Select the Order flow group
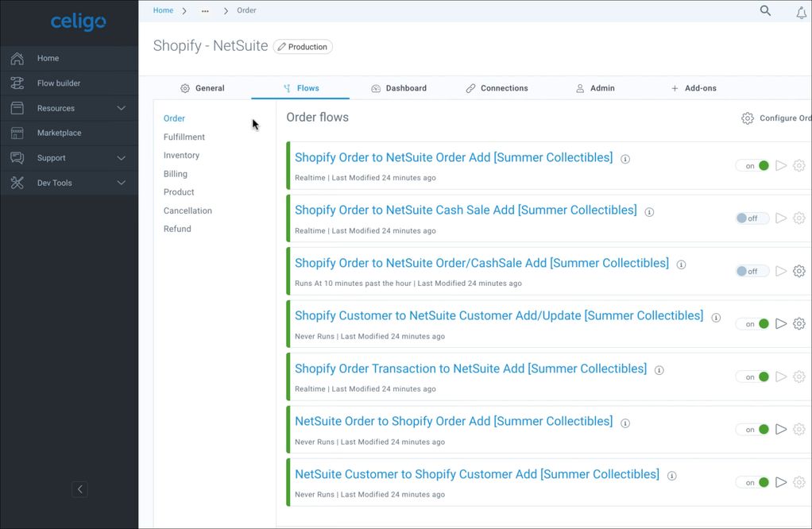The width and height of the screenshot is (812, 529). 174,118
